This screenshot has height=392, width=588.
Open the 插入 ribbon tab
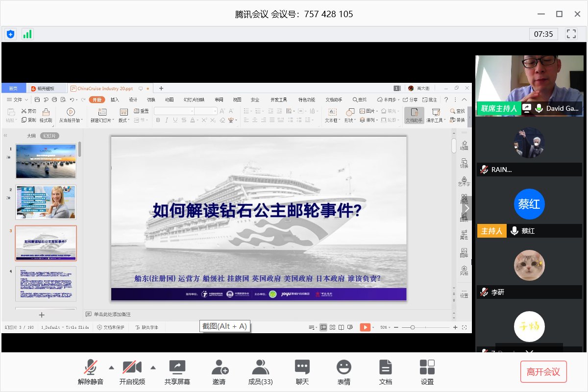115,99
